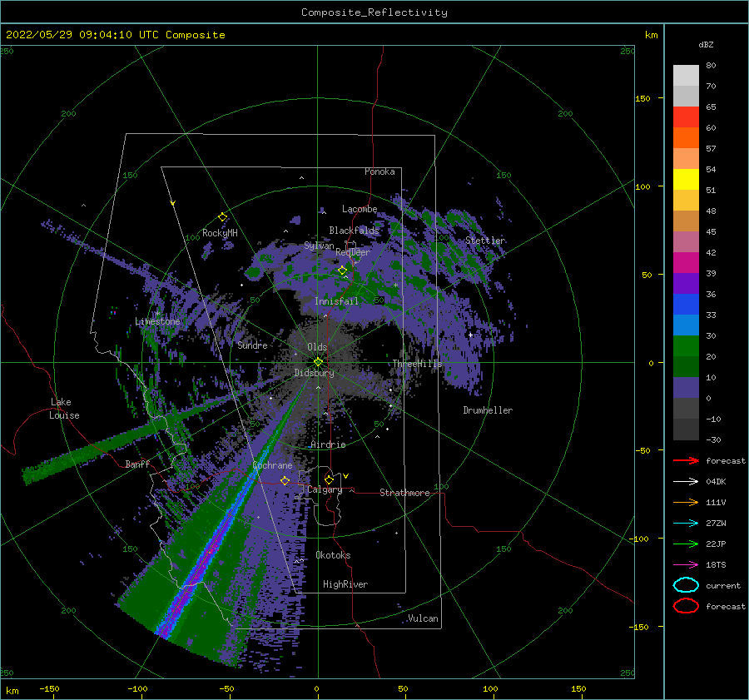This screenshot has width=749, height=700.
Task: Click the Strathmore town label
Action: coord(404,493)
